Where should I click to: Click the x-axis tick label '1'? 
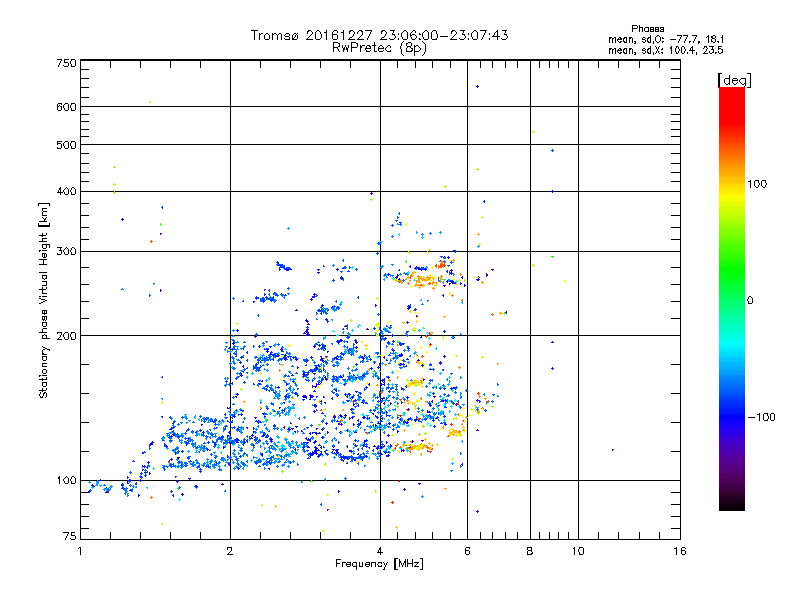coord(80,551)
